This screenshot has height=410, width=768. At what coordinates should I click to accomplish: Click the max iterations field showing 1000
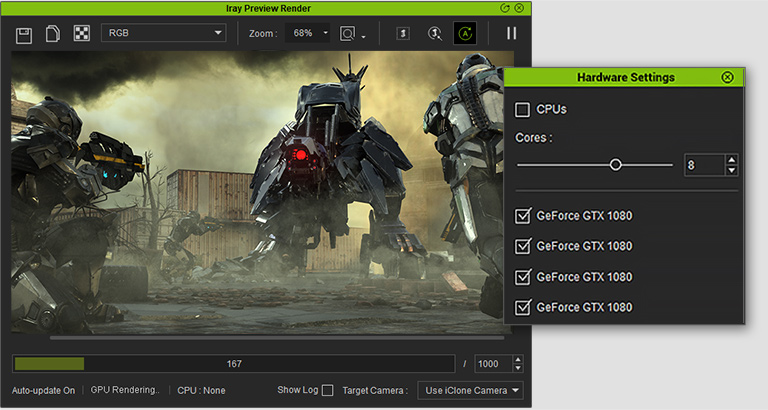tap(493, 364)
